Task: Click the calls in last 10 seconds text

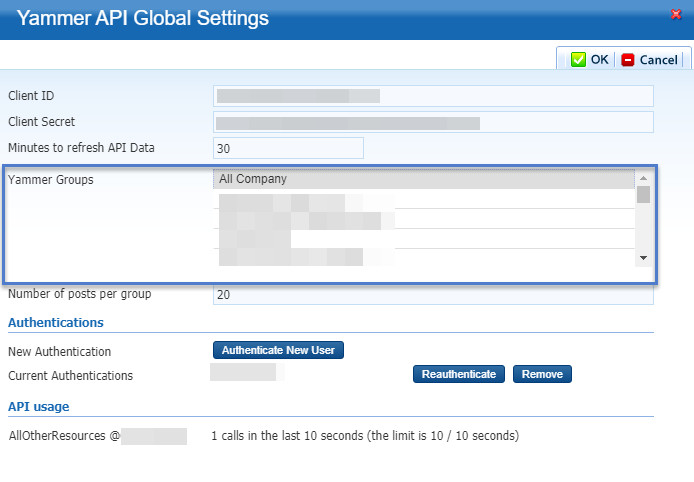Action: click(x=365, y=436)
